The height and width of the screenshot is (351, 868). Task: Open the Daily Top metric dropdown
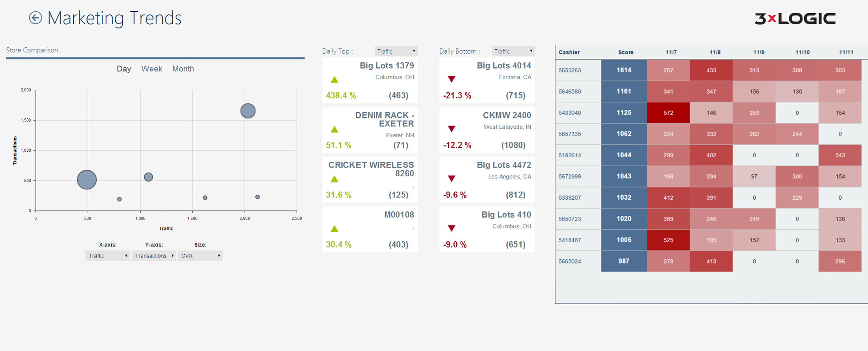(396, 51)
